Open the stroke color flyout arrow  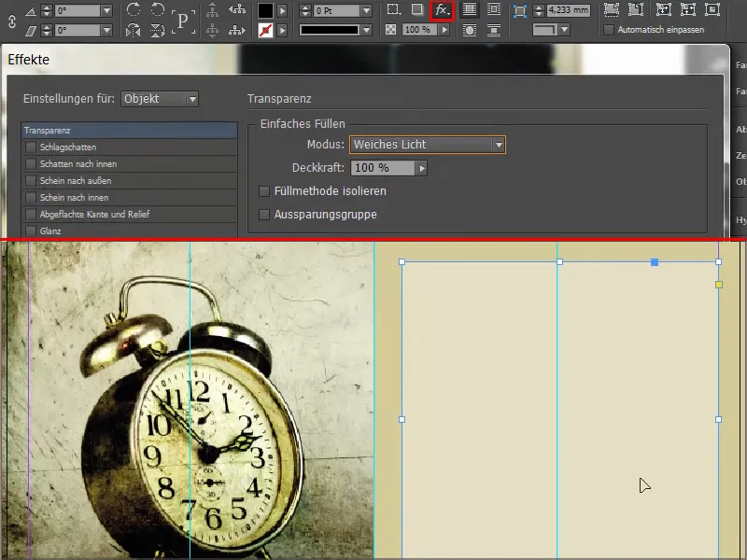[283, 31]
